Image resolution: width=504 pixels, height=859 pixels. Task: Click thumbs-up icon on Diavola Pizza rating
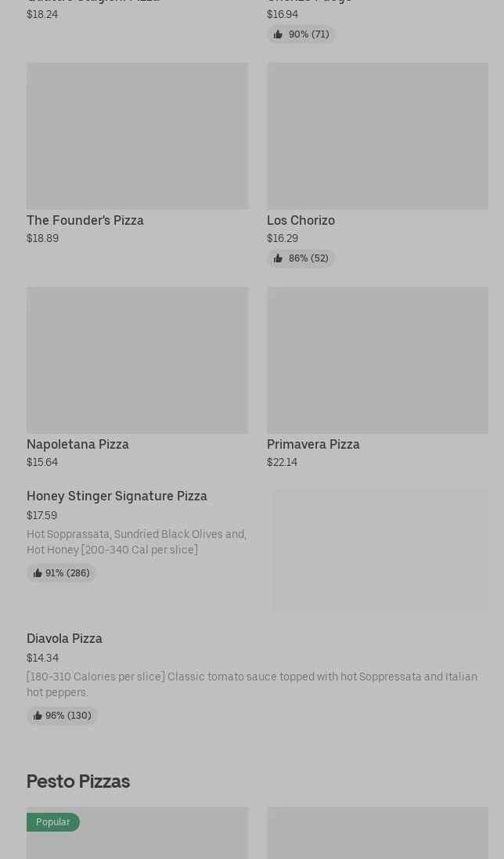coord(38,716)
